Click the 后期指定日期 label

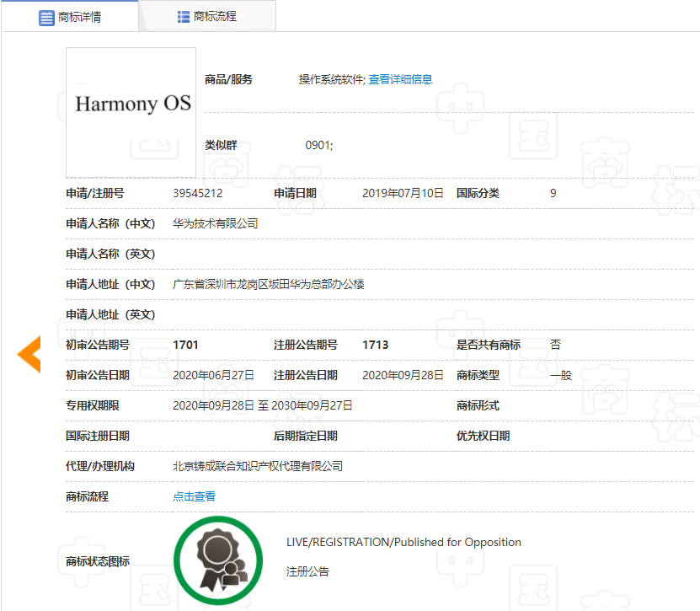pos(306,436)
